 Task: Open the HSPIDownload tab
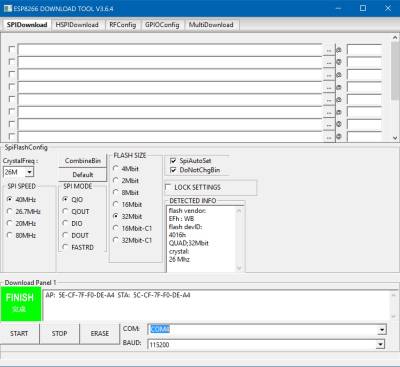click(77, 25)
